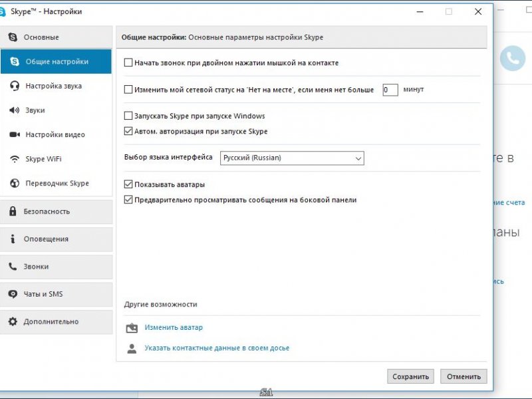Switch to Настройки видео
The width and height of the screenshot is (532, 399).
pyautogui.click(x=56, y=134)
